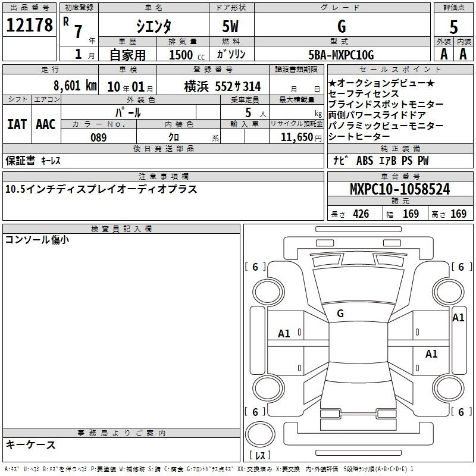This screenshot has width=476, height=476.
Task: Click the IAT shift type value
Action: 17,124
